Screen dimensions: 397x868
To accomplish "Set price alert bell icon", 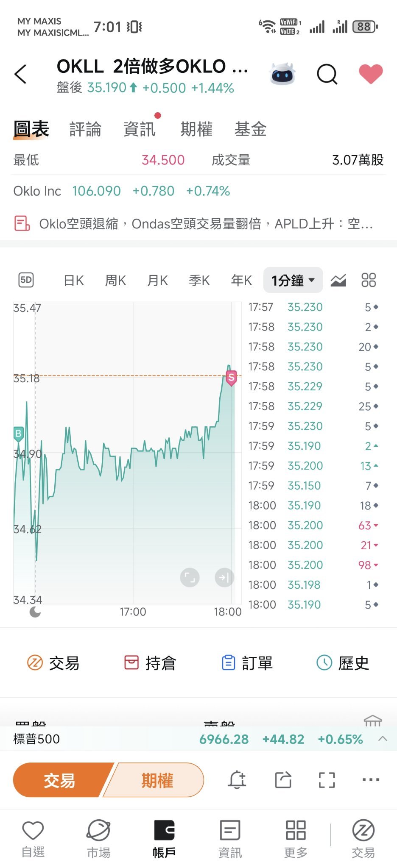I will [x=237, y=779].
